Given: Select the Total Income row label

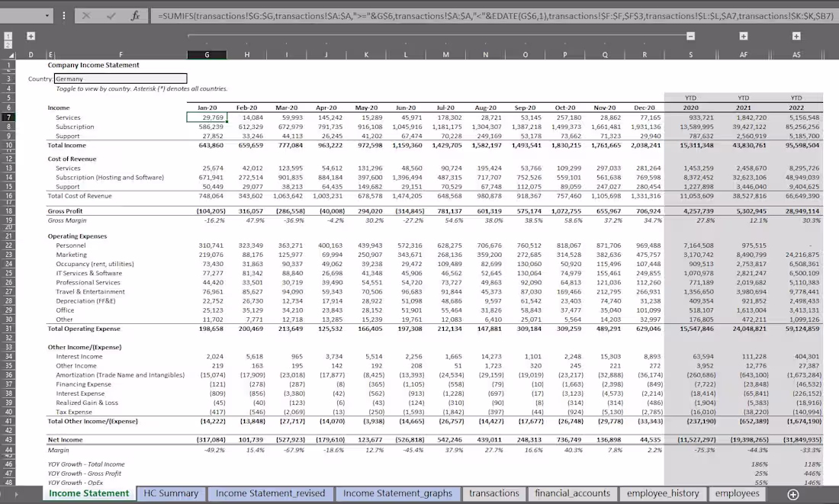Looking at the screenshot, I should [x=67, y=146].
